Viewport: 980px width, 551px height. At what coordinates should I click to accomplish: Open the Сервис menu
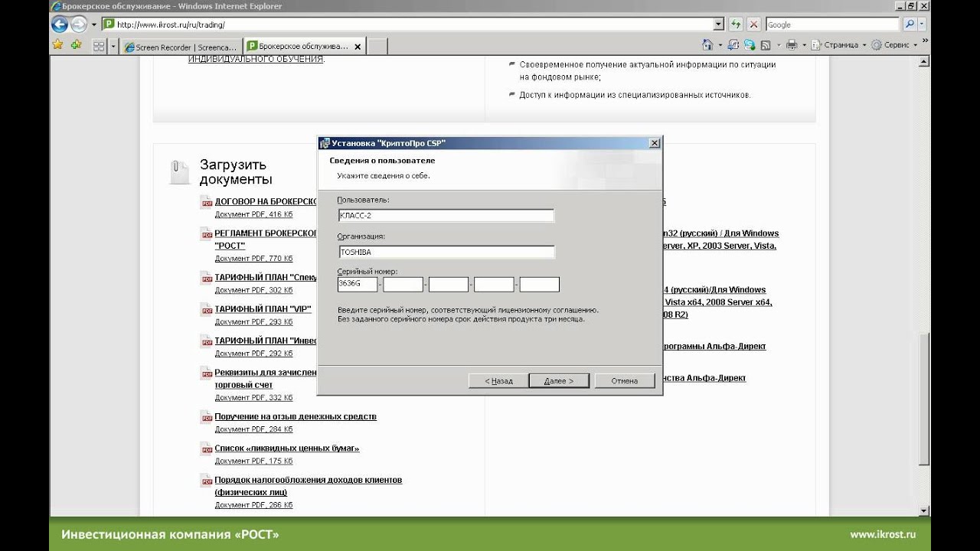[x=895, y=45]
